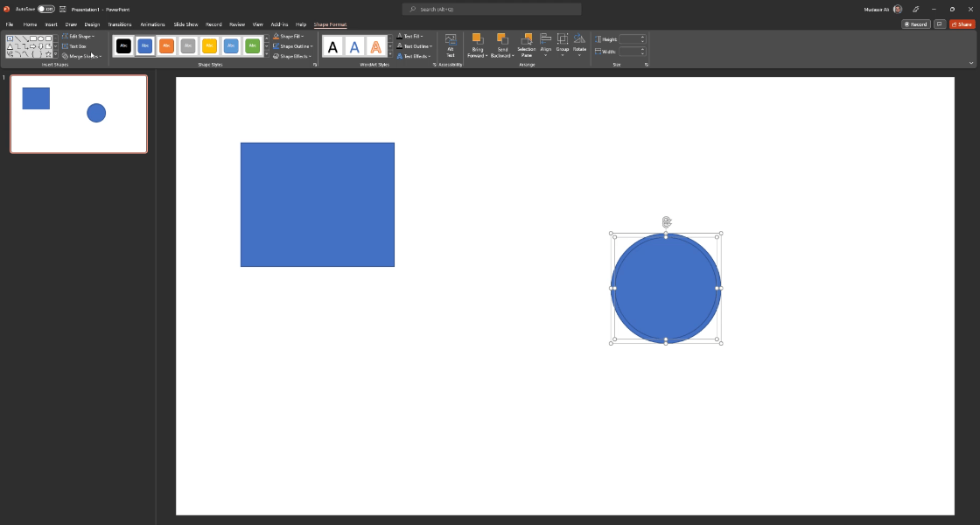Open the Merge Shapes dropdown
The image size is (980, 525).
click(x=82, y=56)
